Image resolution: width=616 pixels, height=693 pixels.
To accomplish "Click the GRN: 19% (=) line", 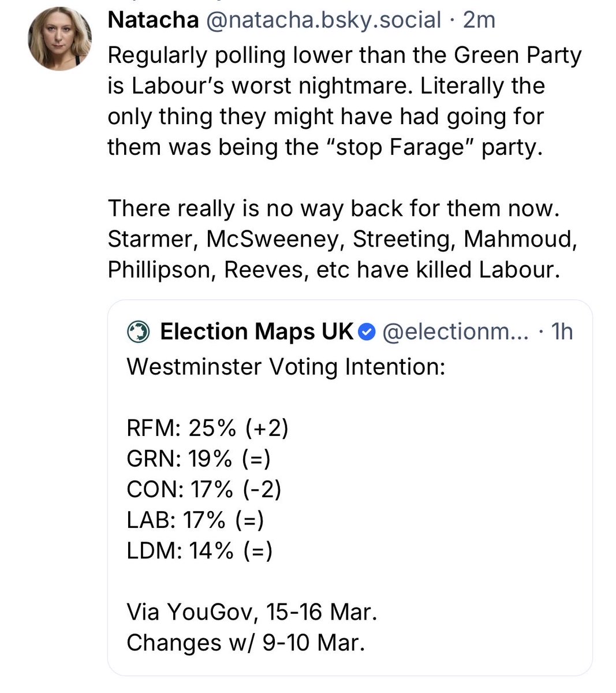I will pyautogui.click(x=199, y=459).
